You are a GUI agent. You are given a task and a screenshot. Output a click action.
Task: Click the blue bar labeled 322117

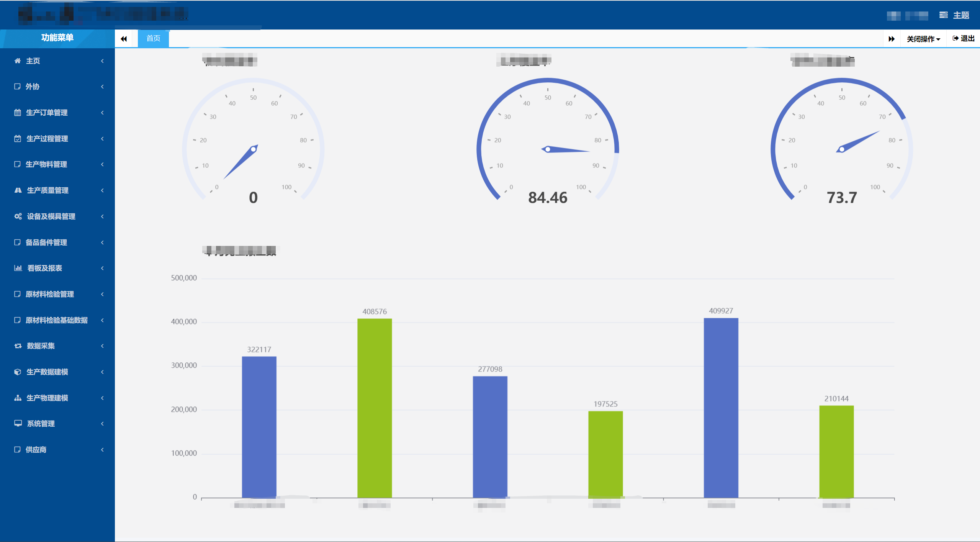point(259,427)
